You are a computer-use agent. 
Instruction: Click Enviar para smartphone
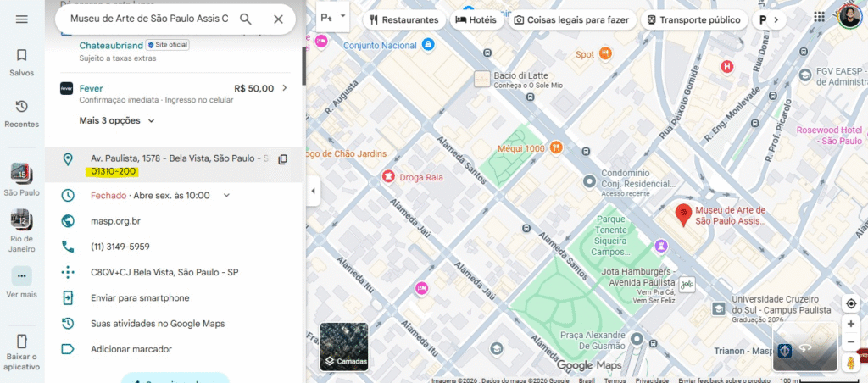click(140, 297)
